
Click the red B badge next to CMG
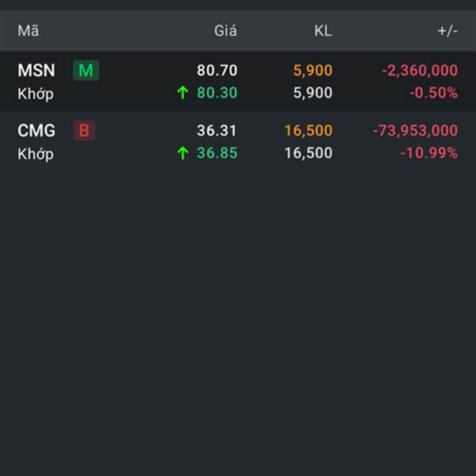coord(84,131)
